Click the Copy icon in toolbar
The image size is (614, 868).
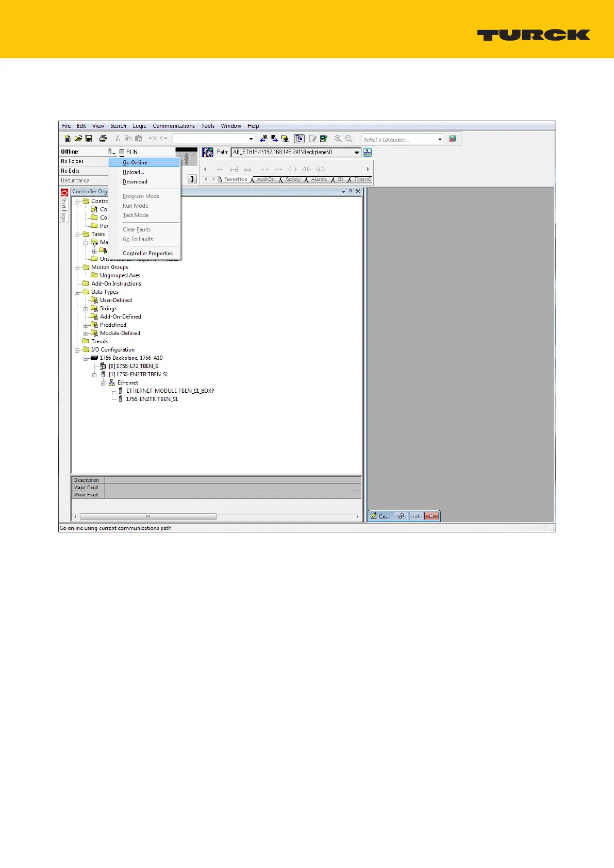tap(128, 139)
